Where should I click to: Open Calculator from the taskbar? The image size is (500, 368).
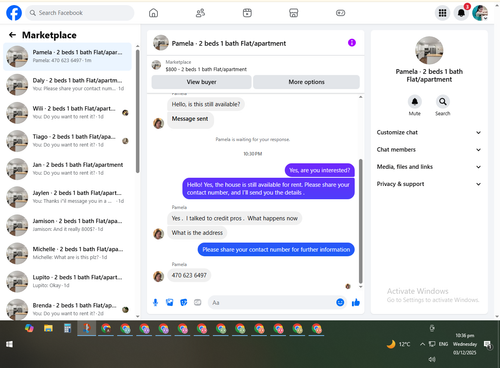(x=67, y=329)
